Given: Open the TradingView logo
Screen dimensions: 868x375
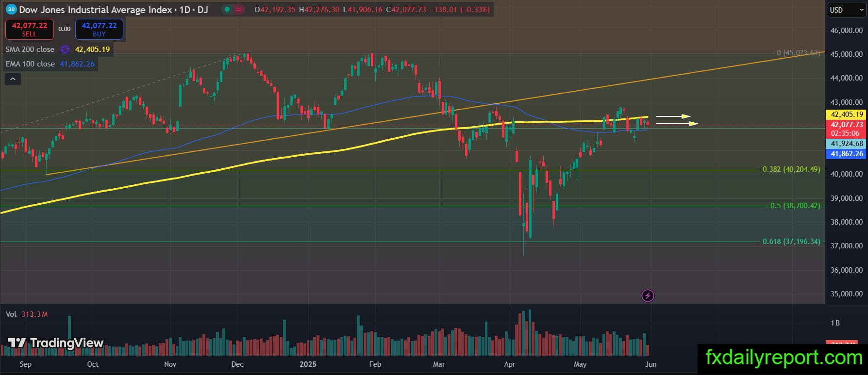Looking at the screenshot, I should click(x=56, y=343).
